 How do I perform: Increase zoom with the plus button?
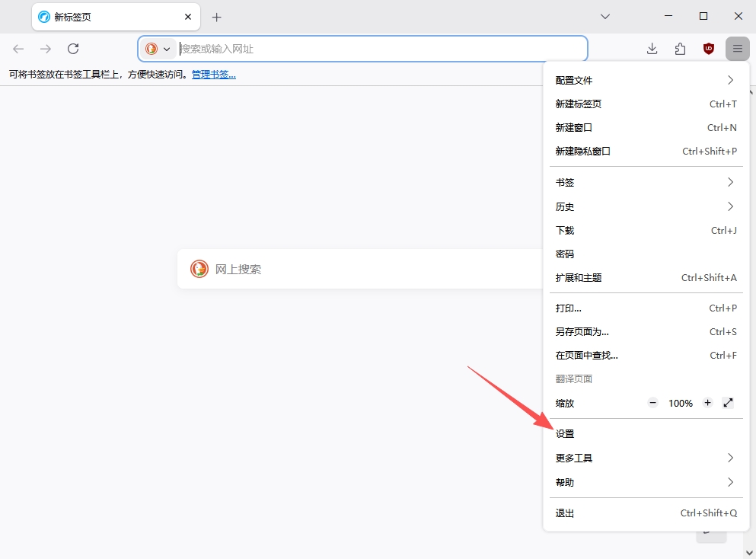click(x=707, y=403)
